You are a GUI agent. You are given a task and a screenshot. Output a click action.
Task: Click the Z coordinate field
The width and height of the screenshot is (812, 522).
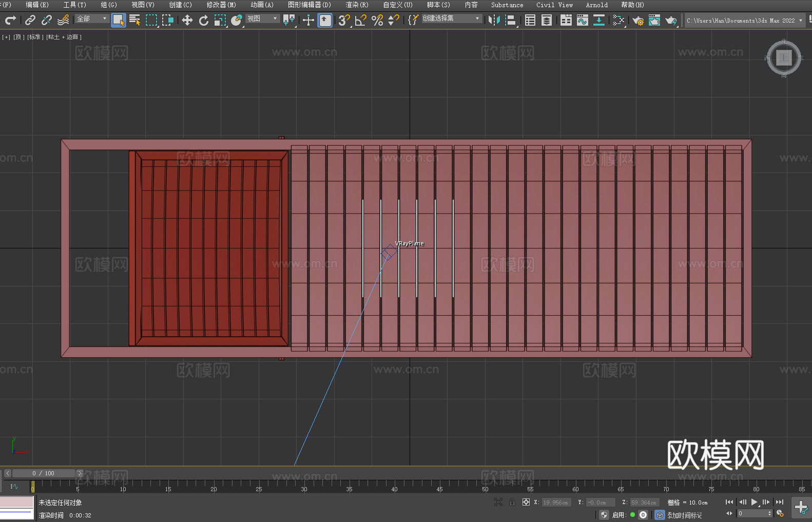click(x=644, y=502)
